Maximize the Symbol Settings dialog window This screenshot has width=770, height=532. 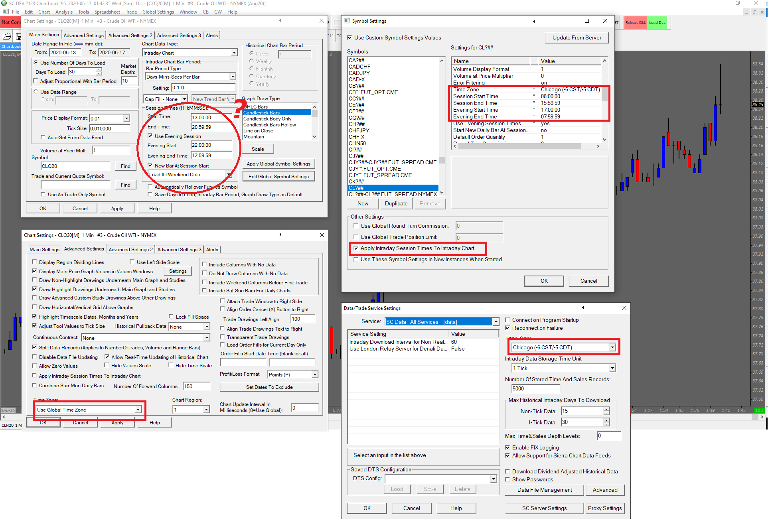[586, 21]
